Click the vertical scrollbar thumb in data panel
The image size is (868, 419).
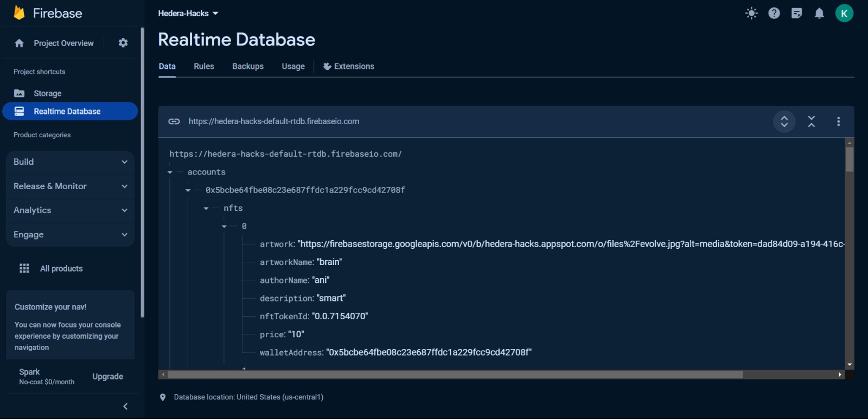(x=850, y=159)
